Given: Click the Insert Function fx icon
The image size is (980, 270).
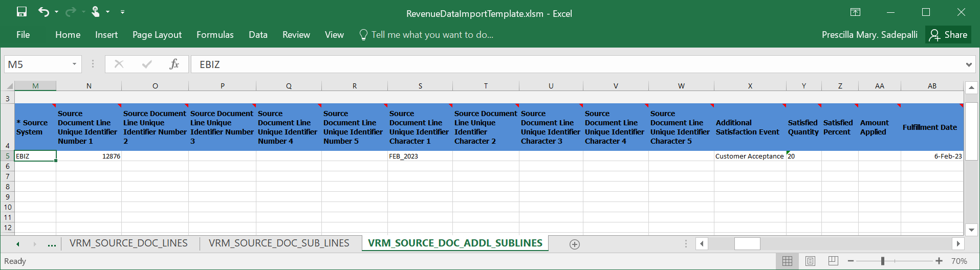Looking at the screenshot, I should click(x=174, y=64).
